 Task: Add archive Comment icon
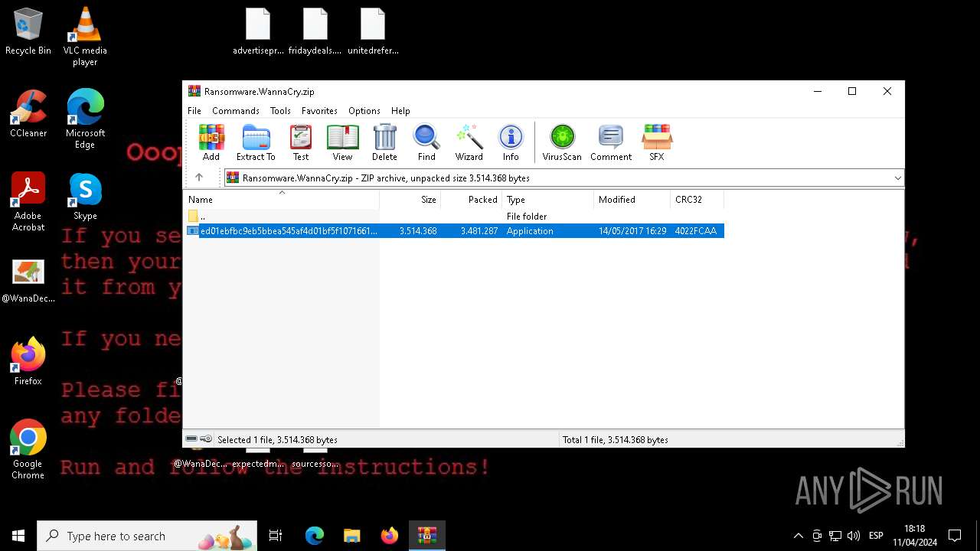611,143
